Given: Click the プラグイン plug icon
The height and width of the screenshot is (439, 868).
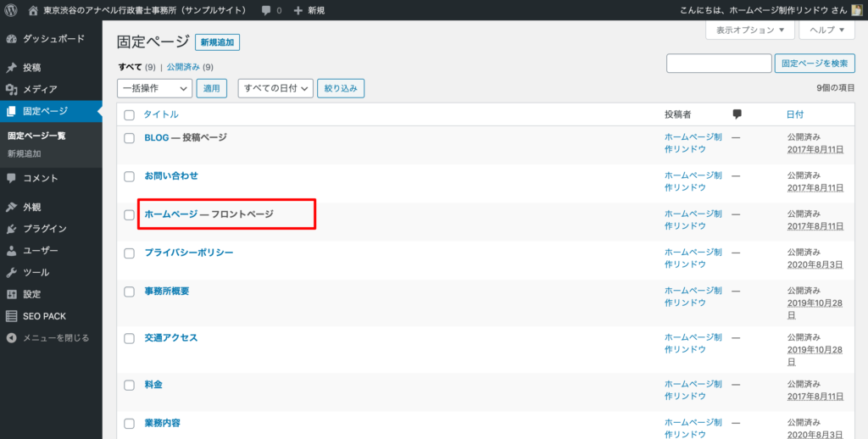Looking at the screenshot, I should pyautogui.click(x=12, y=229).
